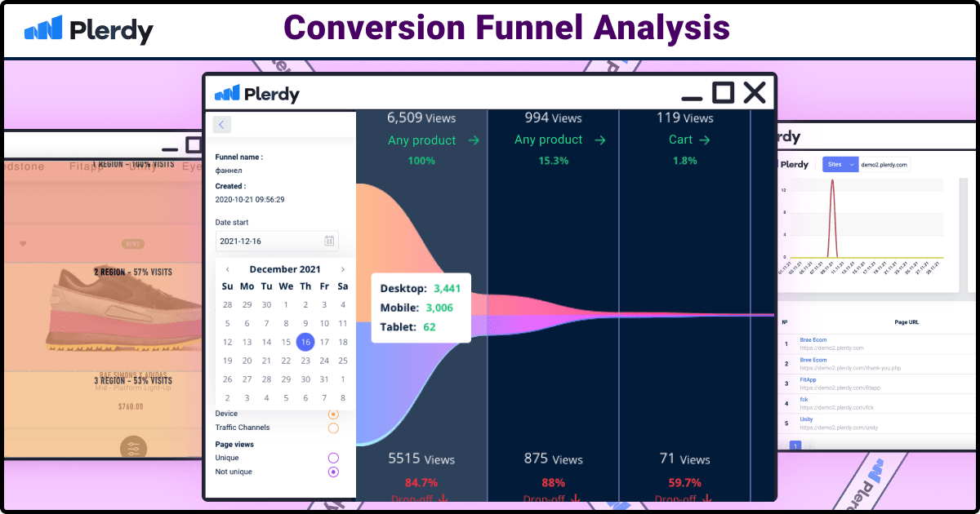Screen dimensions: 980x514
Task: Click the green arrow next to Any product
Action: coord(472,140)
